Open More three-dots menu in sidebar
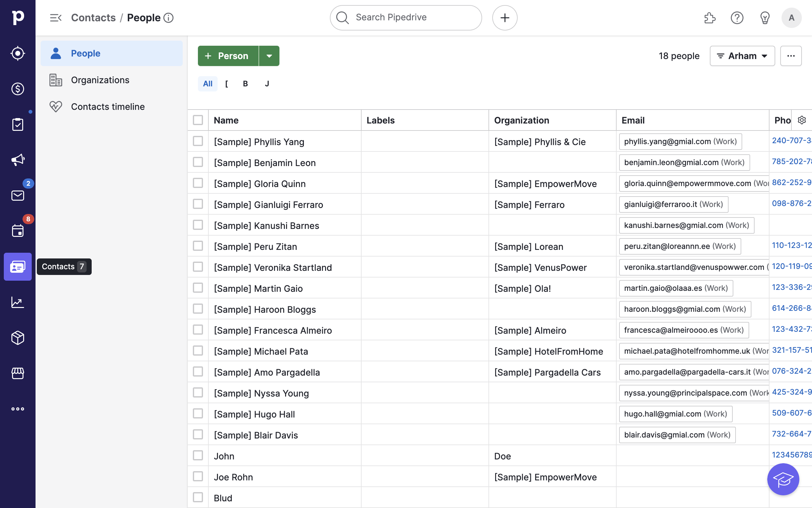The image size is (812, 508). (x=18, y=409)
